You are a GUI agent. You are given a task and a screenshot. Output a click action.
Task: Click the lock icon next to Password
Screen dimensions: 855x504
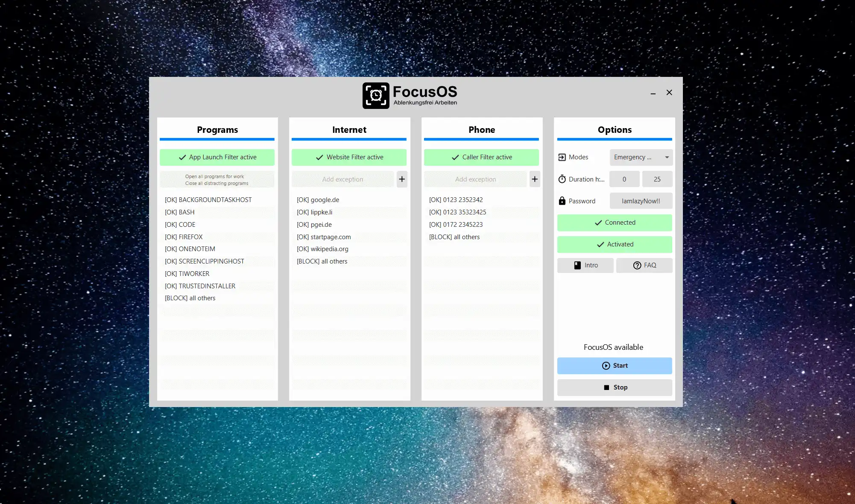pyautogui.click(x=562, y=200)
